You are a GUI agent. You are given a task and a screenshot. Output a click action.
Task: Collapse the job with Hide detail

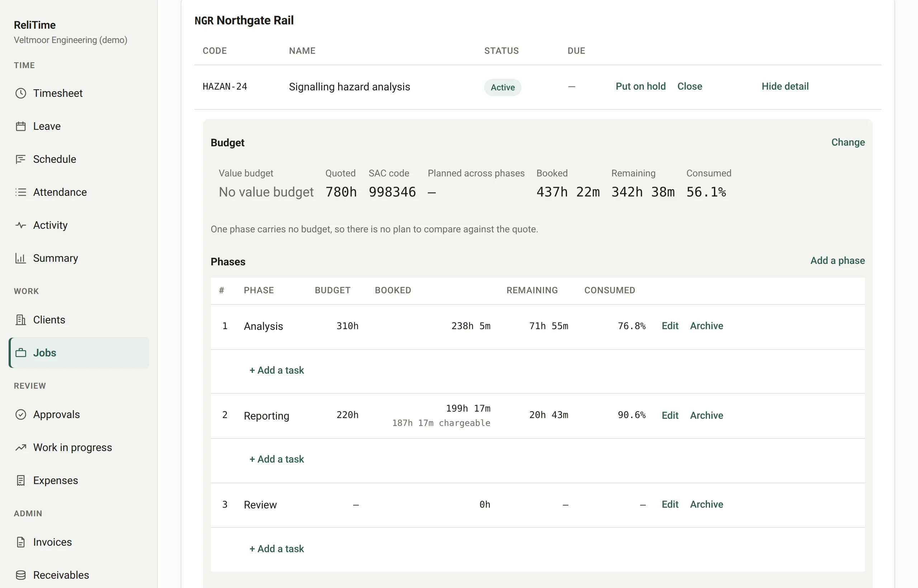(x=785, y=86)
